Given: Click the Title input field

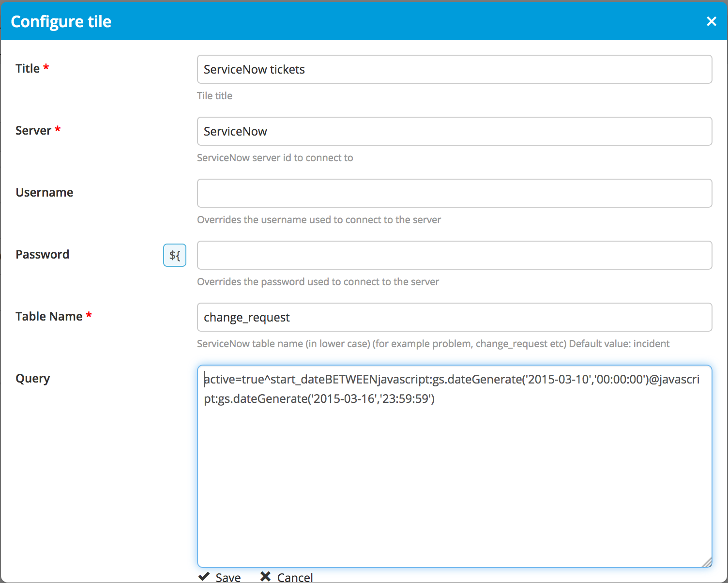Looking at the screenshot, I should pyautogui.click(x=455, y=69).
